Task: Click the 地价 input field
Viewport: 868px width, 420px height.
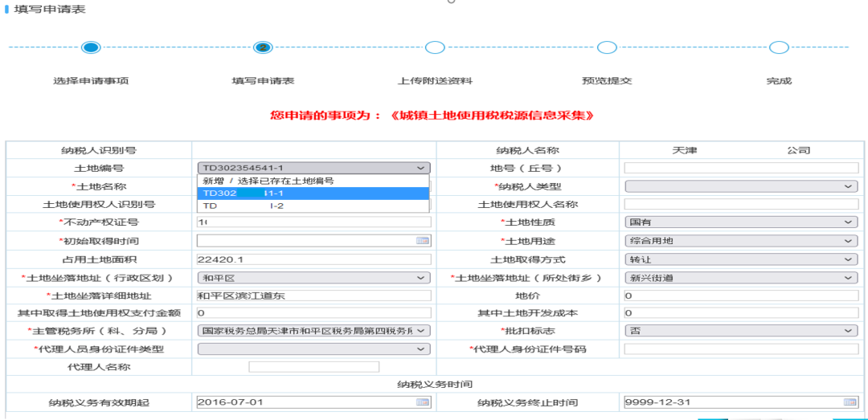Action: pyautogui.click(x=741, y=296)
